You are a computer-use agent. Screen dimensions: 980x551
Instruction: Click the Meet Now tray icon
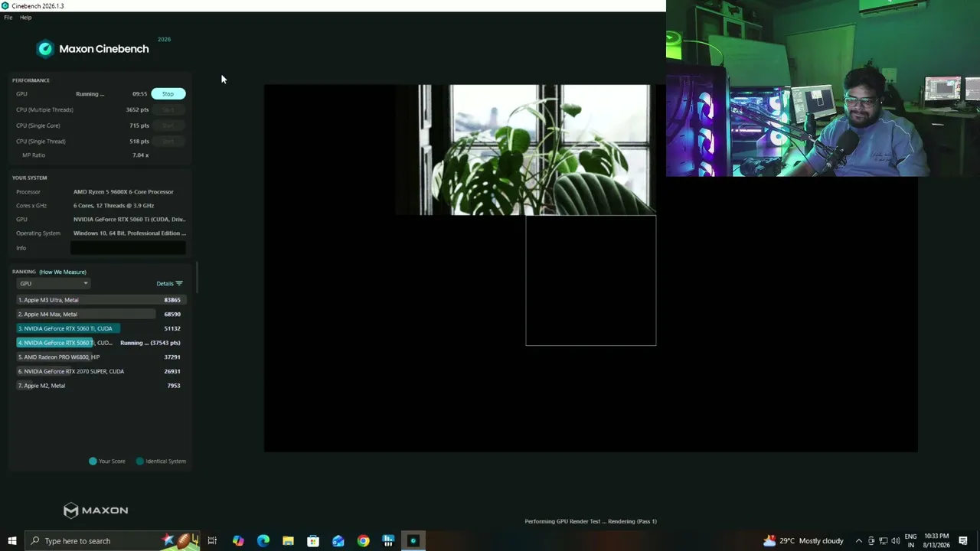click(x=871, y=541)
